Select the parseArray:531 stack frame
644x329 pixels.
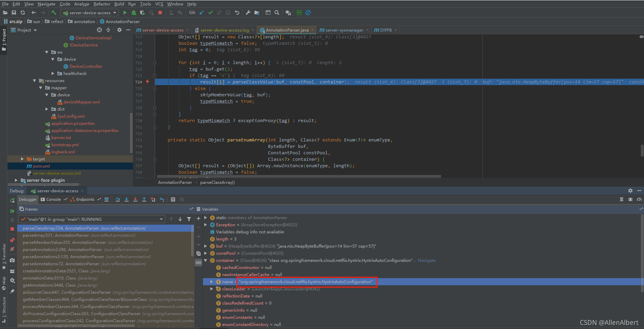coord(105,235)
